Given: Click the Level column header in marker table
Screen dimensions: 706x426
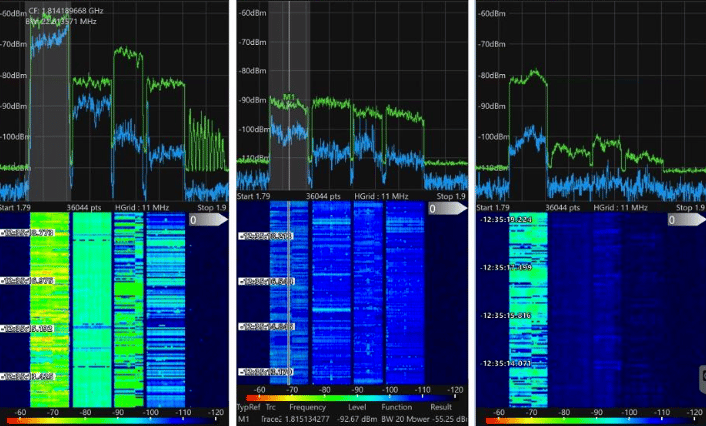Looking at the screenshot, I should pyautogui.click(x=357, y=407).
